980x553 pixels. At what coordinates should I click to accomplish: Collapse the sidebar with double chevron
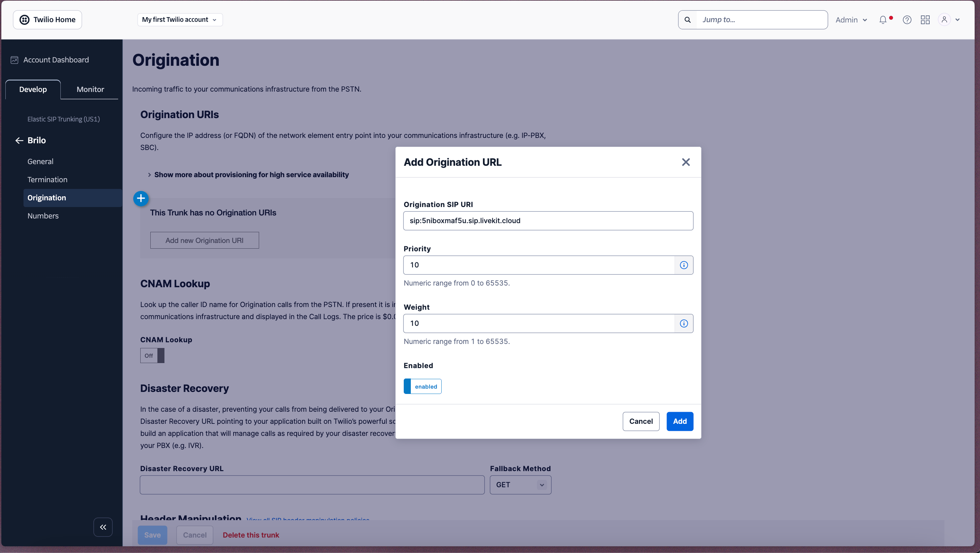[x=103, y=527]
